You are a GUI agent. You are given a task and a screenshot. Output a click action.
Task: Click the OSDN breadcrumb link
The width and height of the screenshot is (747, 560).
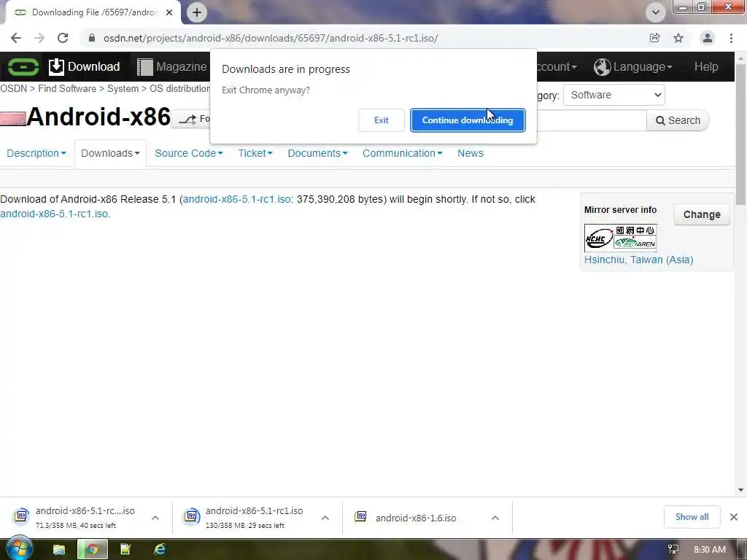pyautogui.click(x=13, y=88)
